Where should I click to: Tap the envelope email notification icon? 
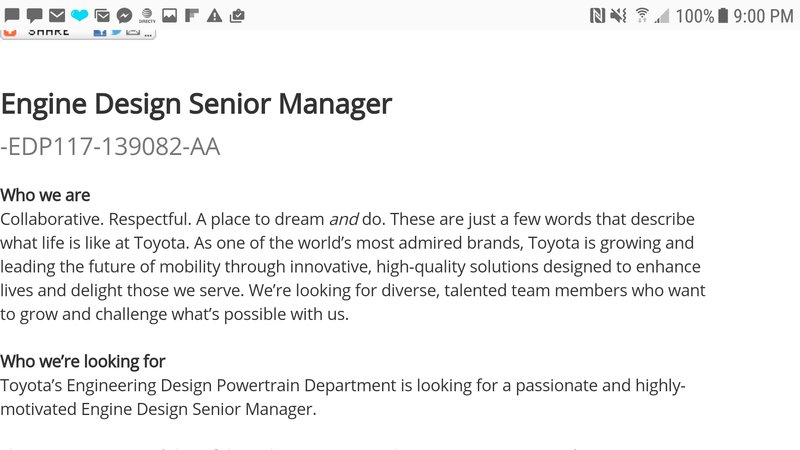pyautogui.click(x=57, y=16)
